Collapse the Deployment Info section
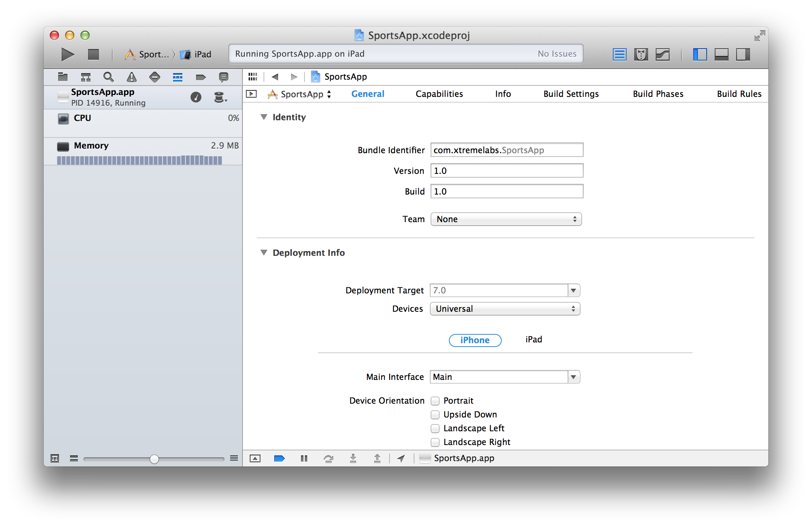812x527 pixels. [264, 252]
